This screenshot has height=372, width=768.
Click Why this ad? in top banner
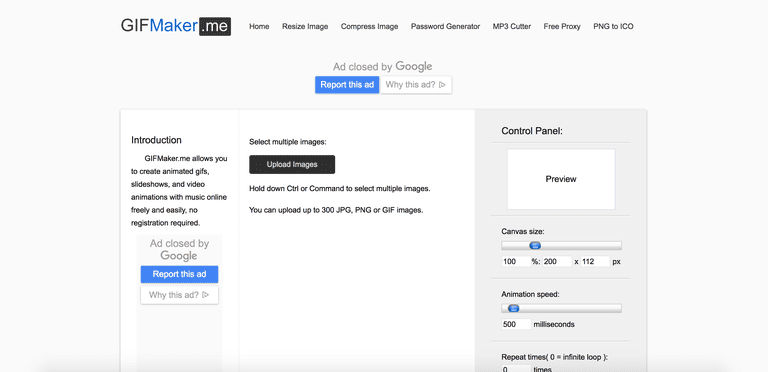point(416,85)
